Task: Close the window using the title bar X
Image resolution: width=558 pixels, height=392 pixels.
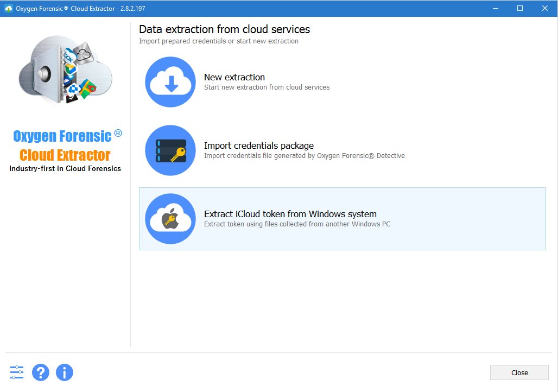Action: [545, 8]
